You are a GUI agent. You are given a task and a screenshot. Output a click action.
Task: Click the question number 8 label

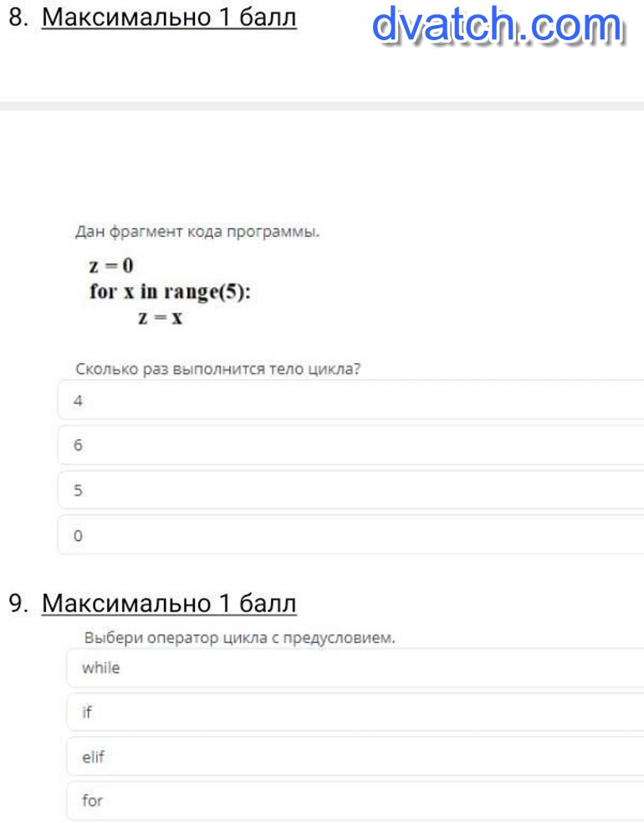pos(18,18)
